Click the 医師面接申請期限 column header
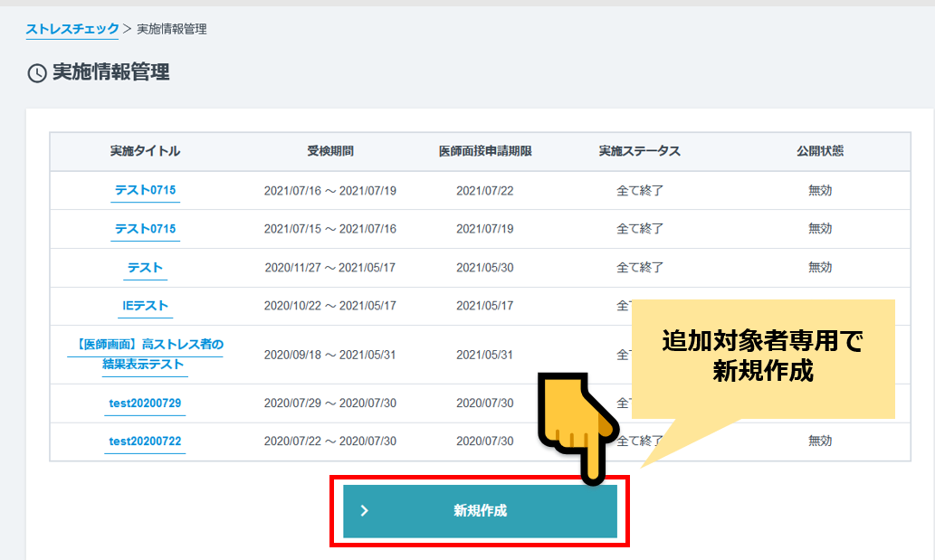 [484, 151]
